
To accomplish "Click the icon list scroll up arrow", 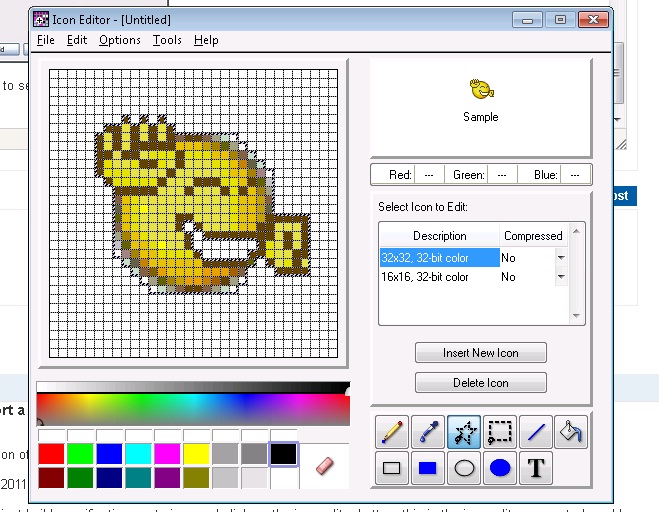I will coord(576,231).
